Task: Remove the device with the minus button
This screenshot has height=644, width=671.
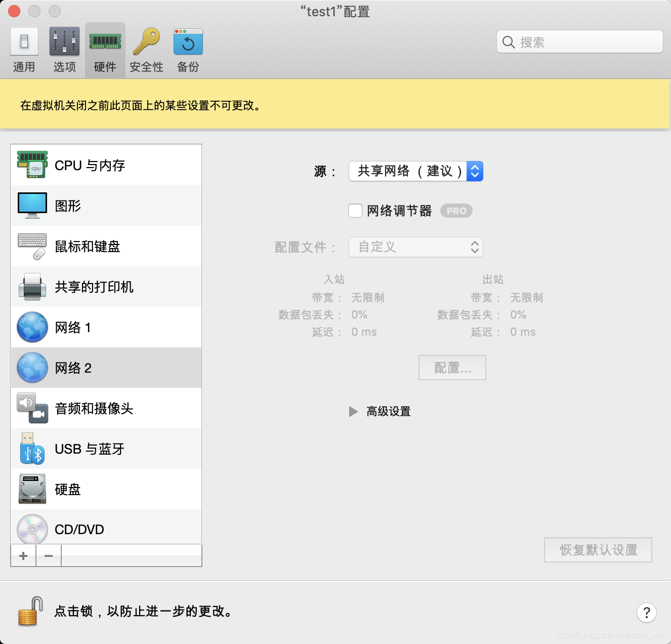Action: coord(49,556)
